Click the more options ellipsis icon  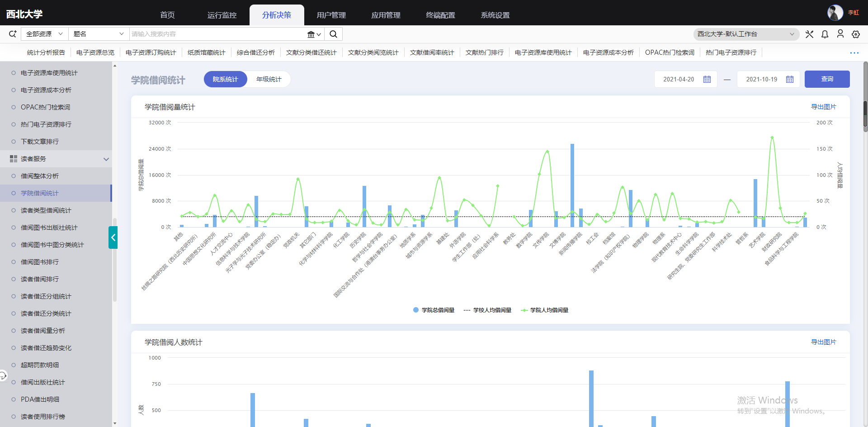click(x=854, y=53)
